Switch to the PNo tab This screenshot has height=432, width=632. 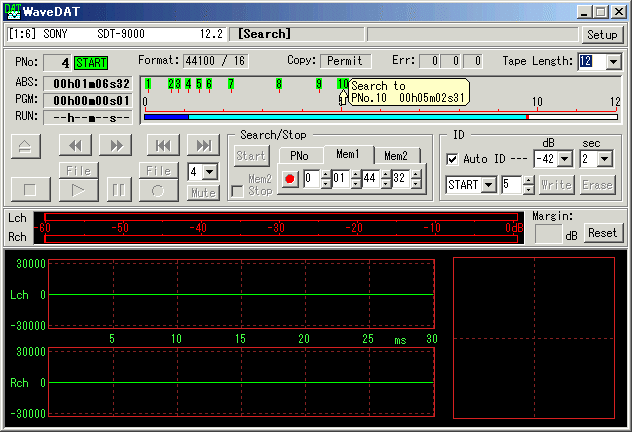point(299,155)
